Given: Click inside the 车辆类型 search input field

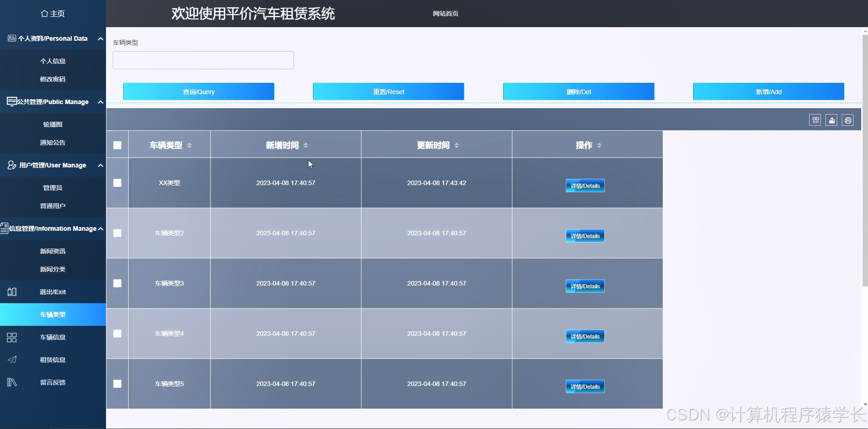Looking at the screenshot, I should tap(203, 60).
